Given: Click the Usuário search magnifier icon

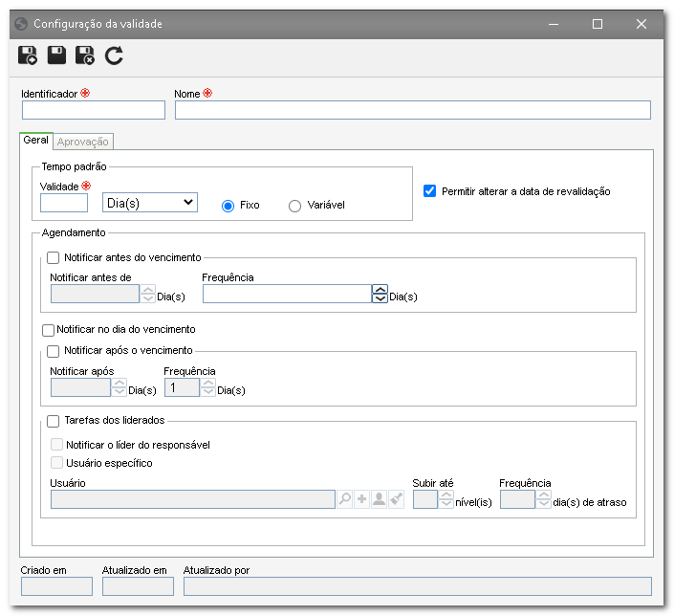Looking at the screenshot, I should 345,499.
